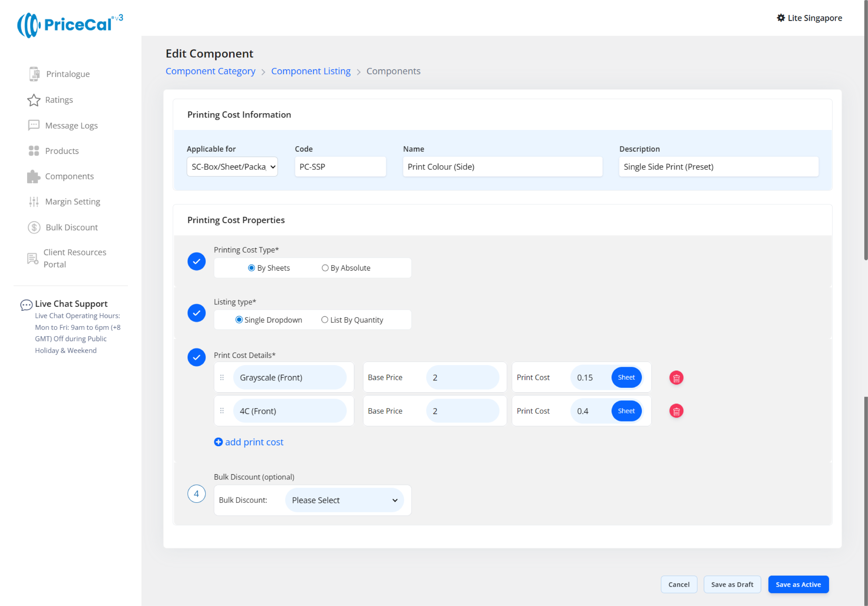Screen dimensions: 868x606
Task: Open Margin Setting sliders icon
Action: [34, 202]
